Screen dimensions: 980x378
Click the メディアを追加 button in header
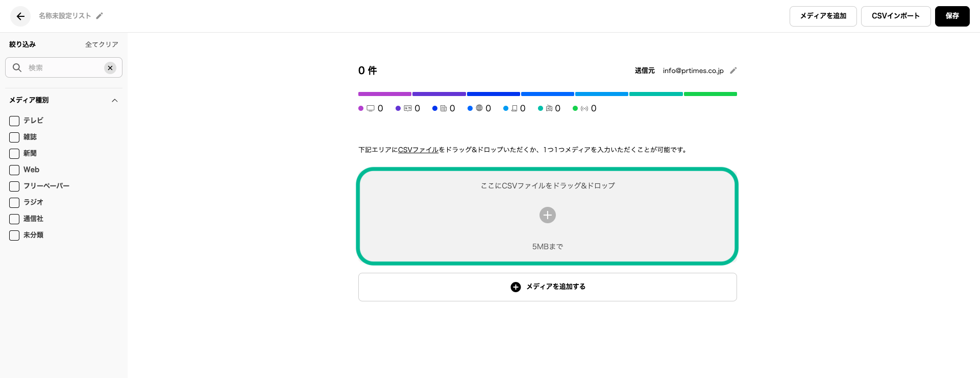[x=823, y=16]
